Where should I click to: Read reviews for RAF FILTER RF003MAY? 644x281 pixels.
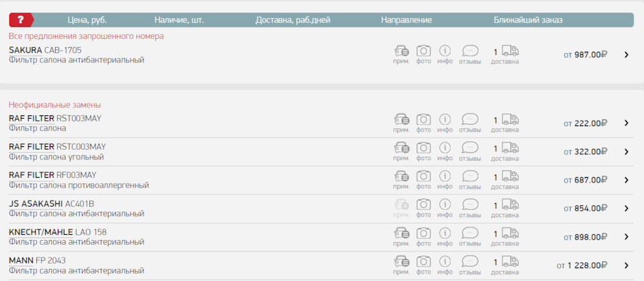[x=470, y=176]
